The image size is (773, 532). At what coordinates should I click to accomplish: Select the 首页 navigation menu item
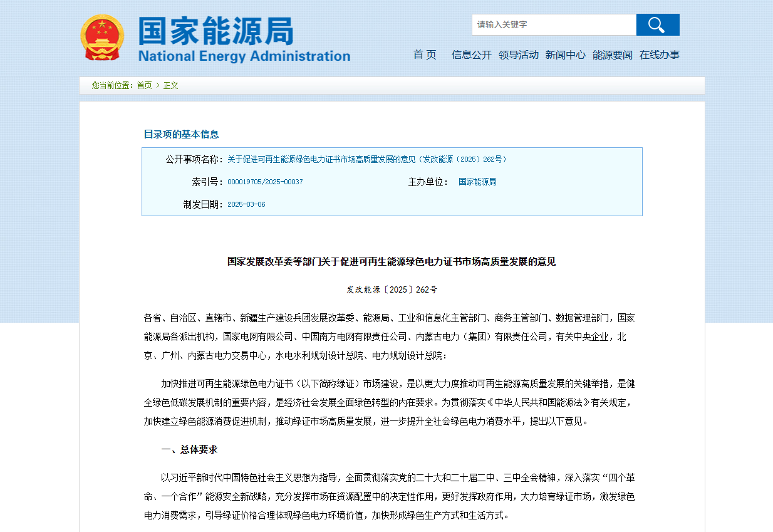point(425,55)
